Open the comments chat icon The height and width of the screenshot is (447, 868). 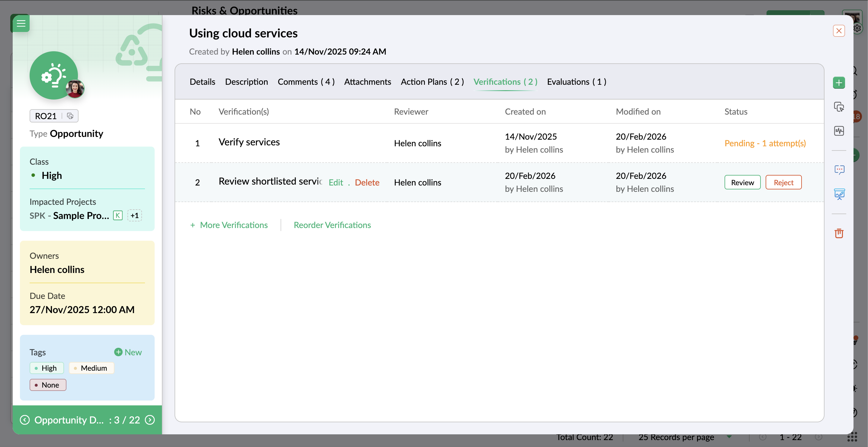839,169
